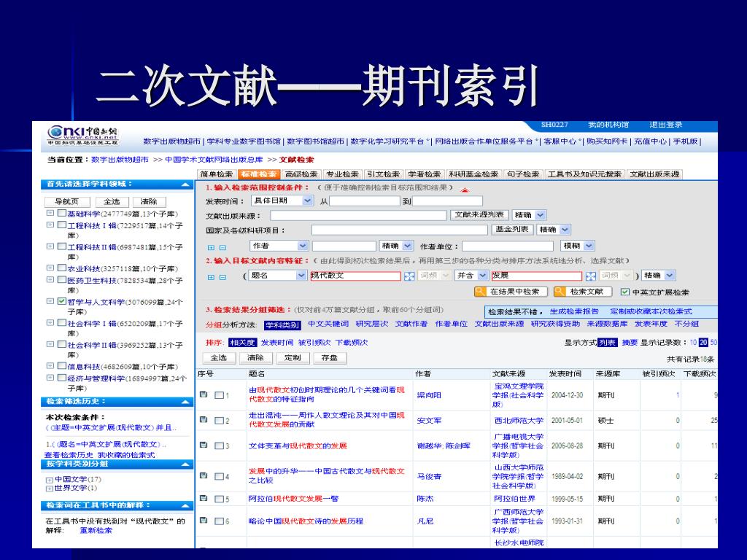This screenshot has height=560, width=747.
Task: Remove a row with minus icon in author line
Action: [x=222, y=248]
